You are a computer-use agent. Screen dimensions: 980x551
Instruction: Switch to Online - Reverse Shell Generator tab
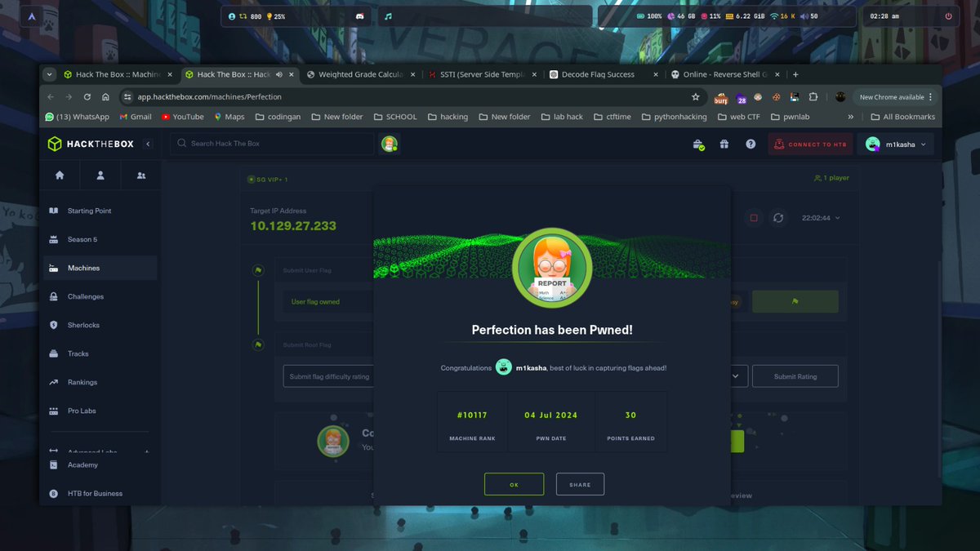point(725,74)
